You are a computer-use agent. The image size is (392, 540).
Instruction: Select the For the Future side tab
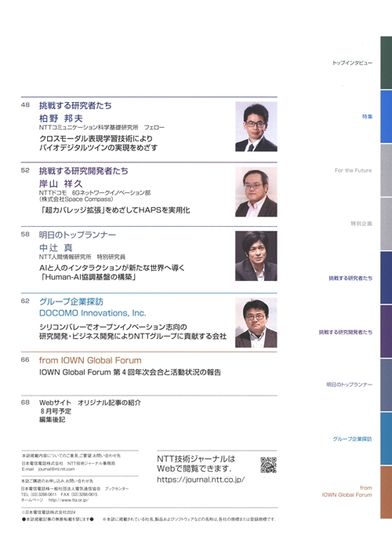tap(353, 170)
